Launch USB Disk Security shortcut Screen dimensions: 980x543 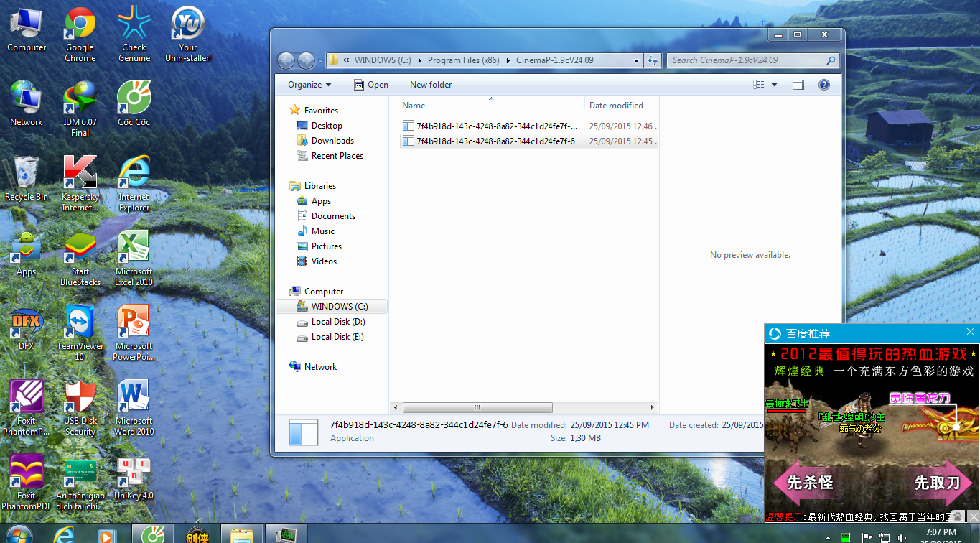[80, 407]
